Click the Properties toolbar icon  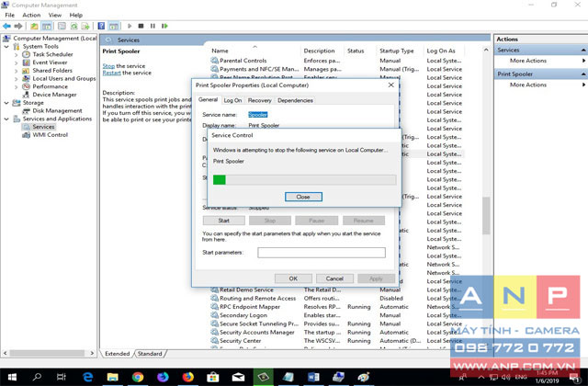click(x=62, y=26)
